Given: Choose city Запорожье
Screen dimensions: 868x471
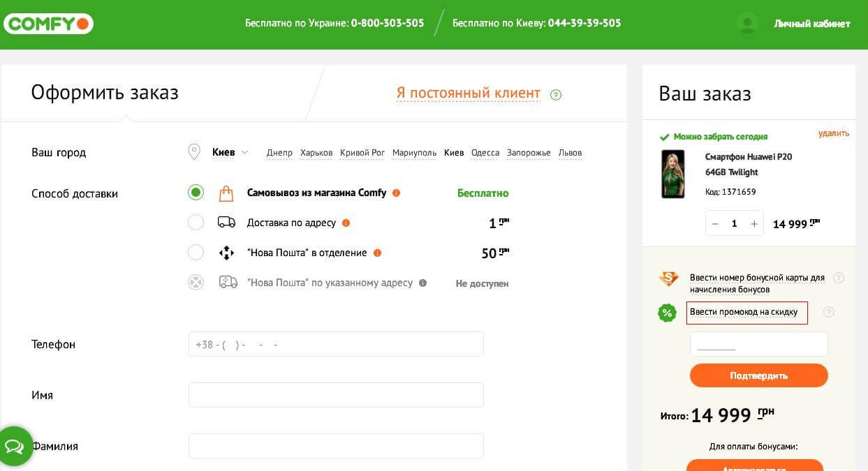Looking at the screenshot, I should click(x=529, y=153).
